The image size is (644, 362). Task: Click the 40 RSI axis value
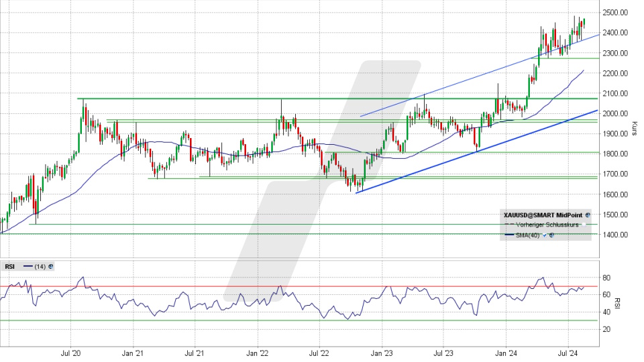pos(606,312)
